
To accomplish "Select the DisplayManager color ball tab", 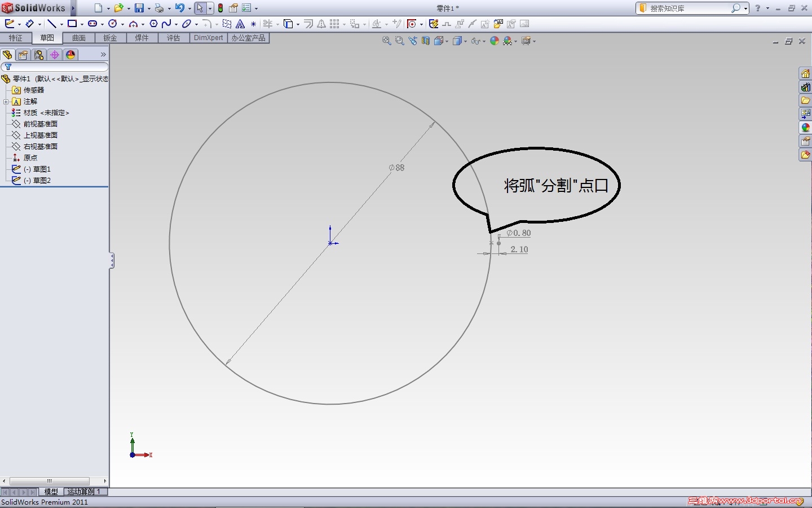I will pos(70,55).
